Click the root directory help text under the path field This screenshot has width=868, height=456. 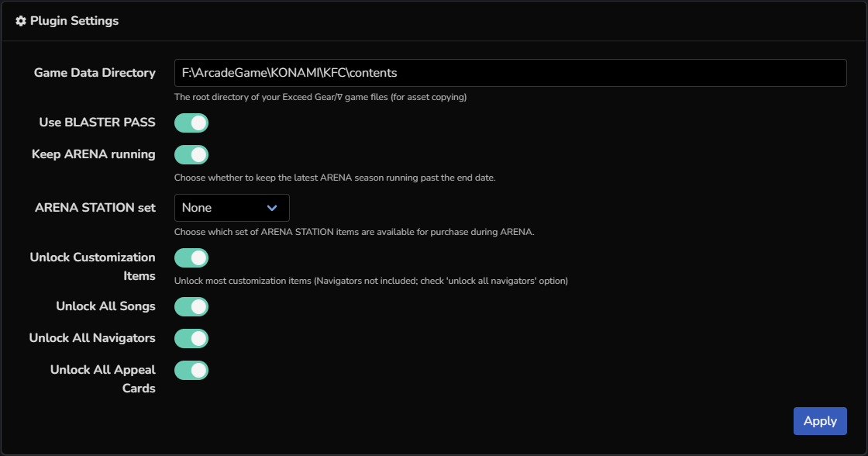[320, 97]
